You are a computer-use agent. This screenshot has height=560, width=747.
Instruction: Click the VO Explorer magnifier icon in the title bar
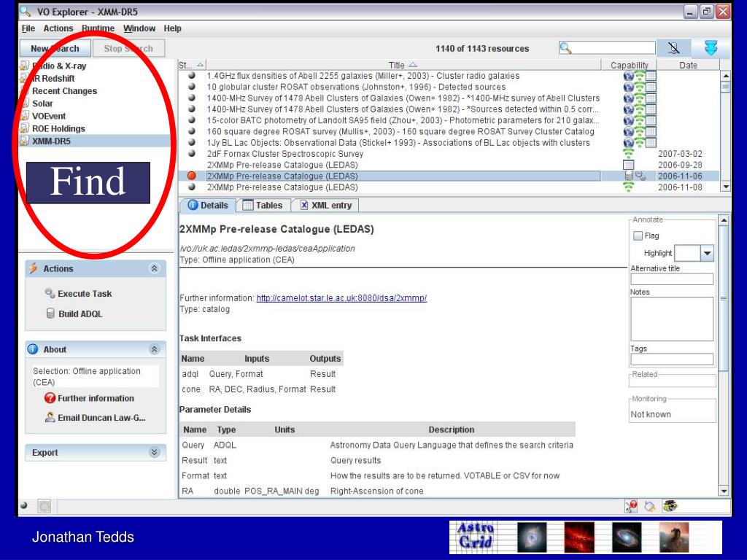click(x=26, y=10)
